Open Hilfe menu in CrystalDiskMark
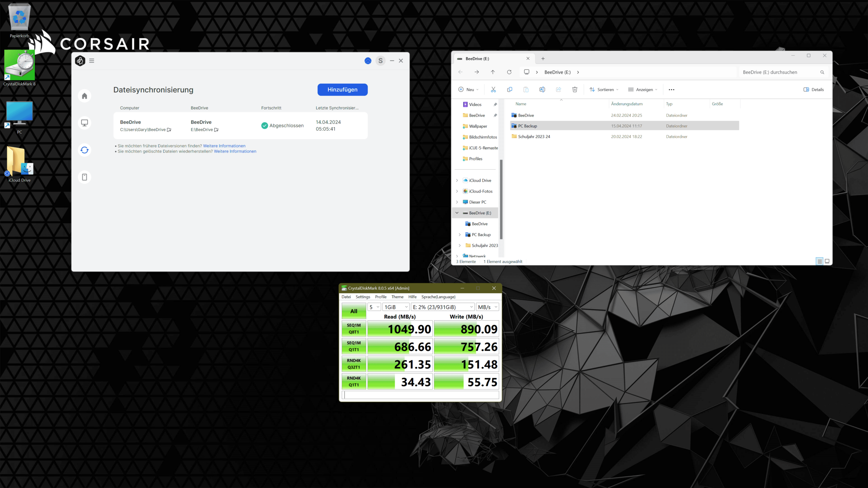This screenshot has height=488, width=868. (x=412, y=297)
